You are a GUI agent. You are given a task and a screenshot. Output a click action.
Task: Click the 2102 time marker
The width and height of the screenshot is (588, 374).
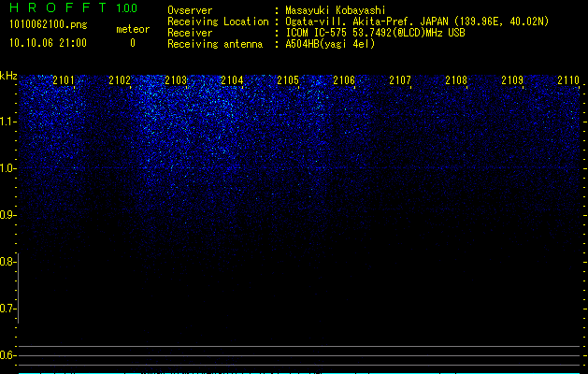pyautogui.click(x=120, y=80)
